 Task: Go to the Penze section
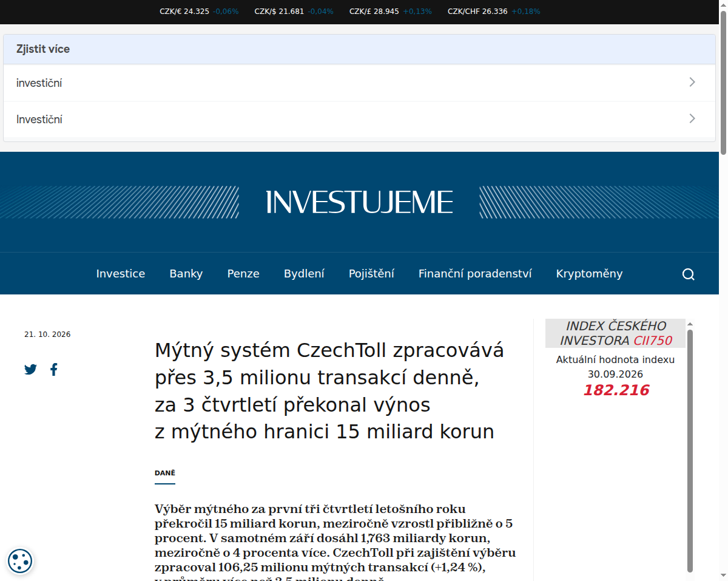click(243, 274)
